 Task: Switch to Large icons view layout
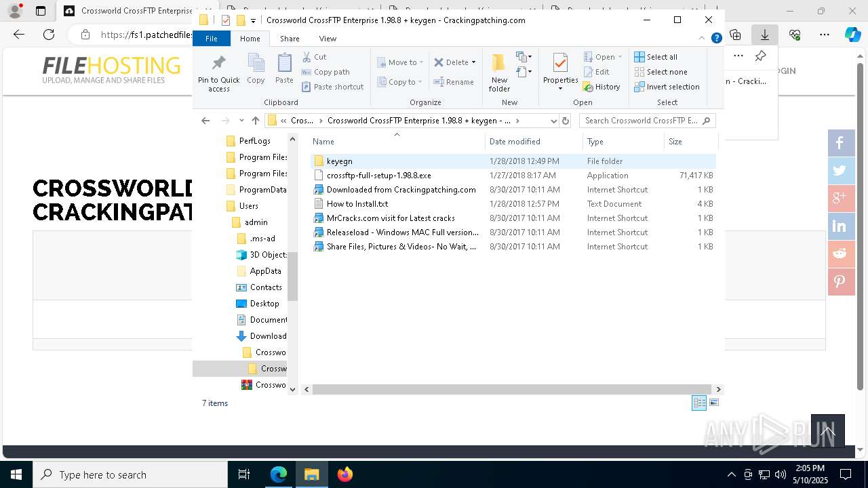(x=713, y=403)
